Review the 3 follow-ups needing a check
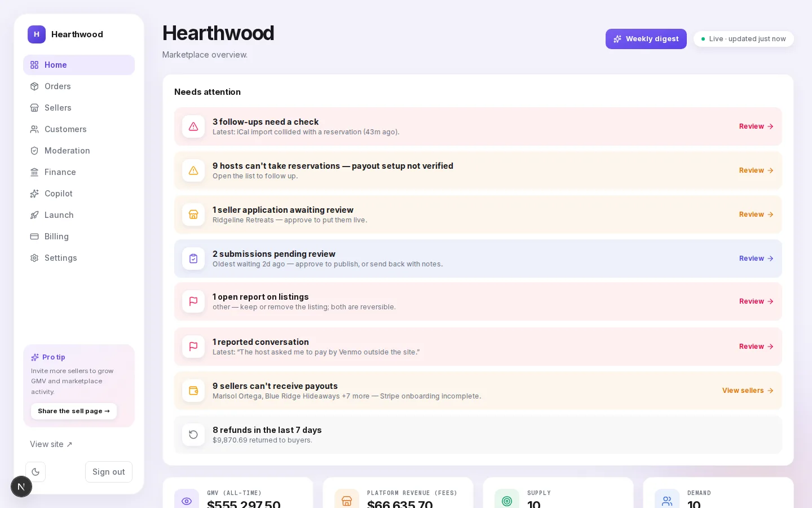The width and height of the screenshot is (812, 508). pyautogui.click(x=756, y=126)
